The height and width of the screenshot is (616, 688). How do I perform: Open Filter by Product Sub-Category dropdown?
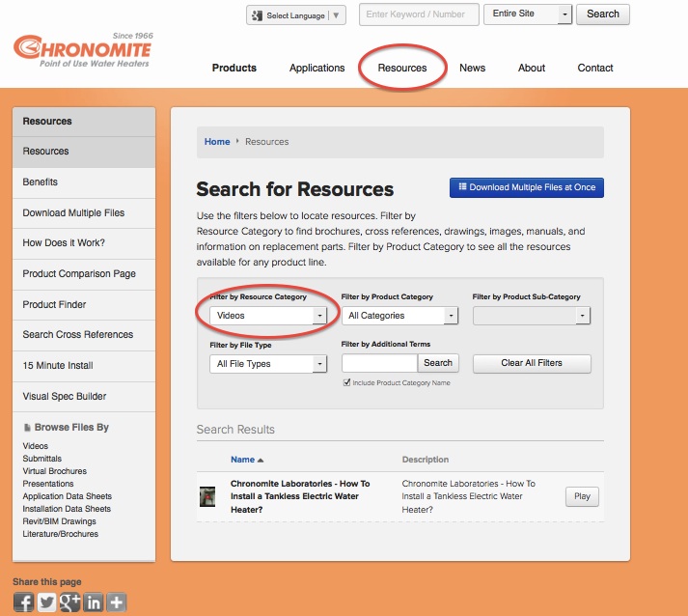532,316
